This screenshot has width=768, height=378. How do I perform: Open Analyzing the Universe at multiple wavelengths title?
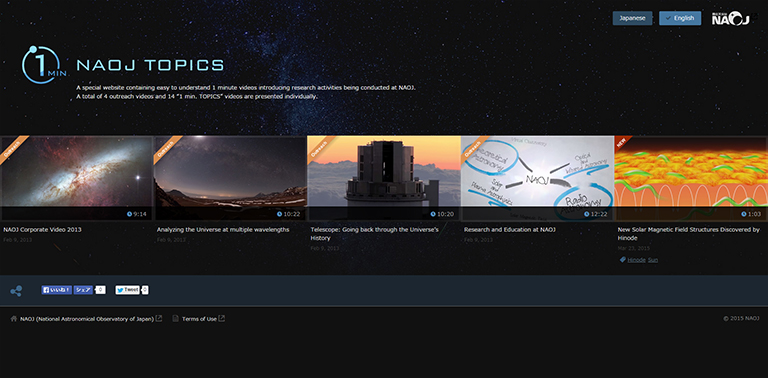click(x=223, y=230)
